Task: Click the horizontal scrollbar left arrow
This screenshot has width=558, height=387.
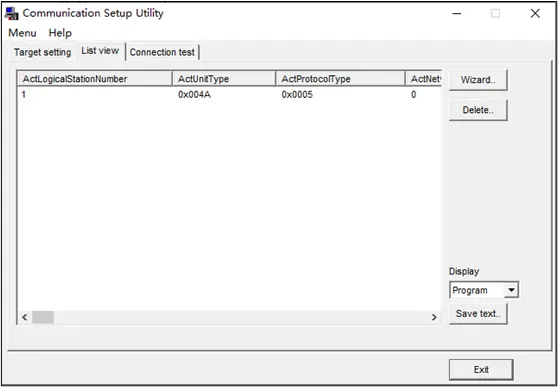Action: (25, 317)
